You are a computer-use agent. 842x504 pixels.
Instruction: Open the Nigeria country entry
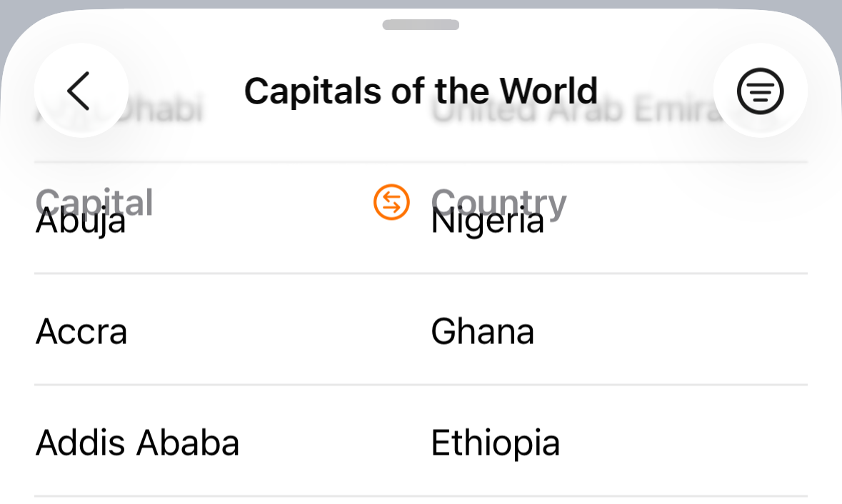pyautogui.click(x=488, y=221)
